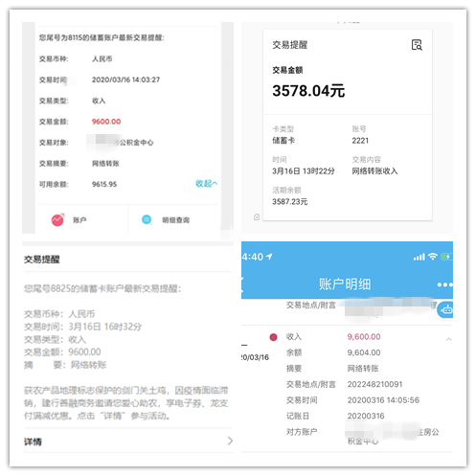
Task: Select 网络转账收入 content
Action: [x=374, y=171]
